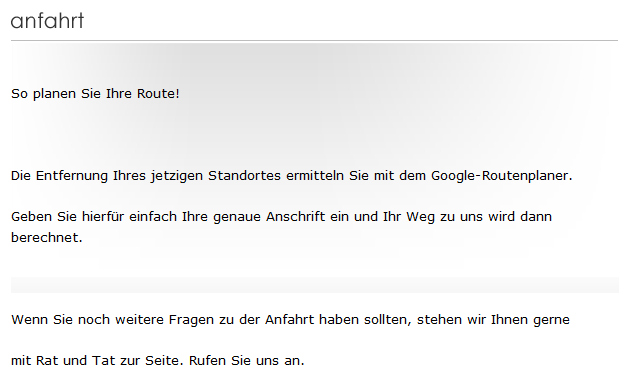Click the word "Anfahrt" in the questions sentence
630x386 pixels.
[289, 320]
